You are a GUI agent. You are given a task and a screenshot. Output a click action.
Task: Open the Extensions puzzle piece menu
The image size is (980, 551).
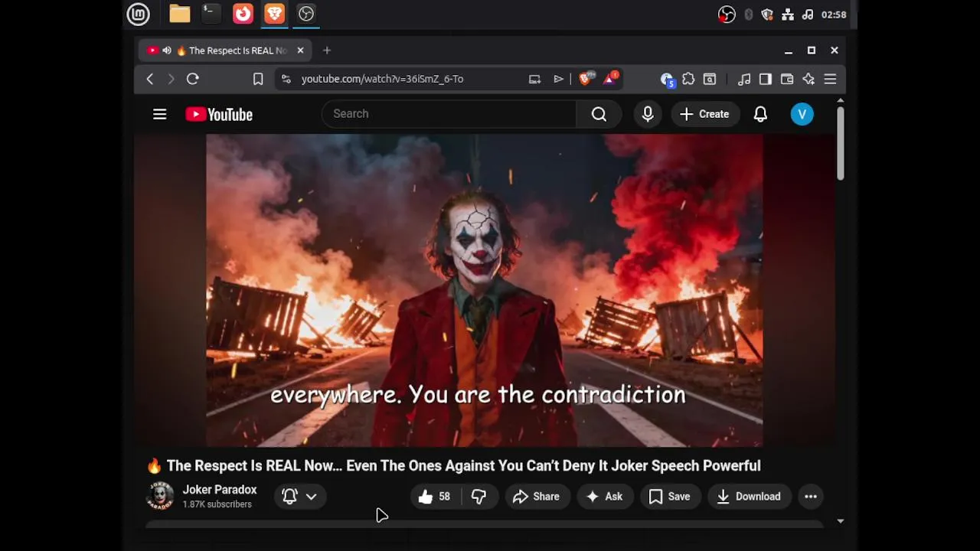688,79
